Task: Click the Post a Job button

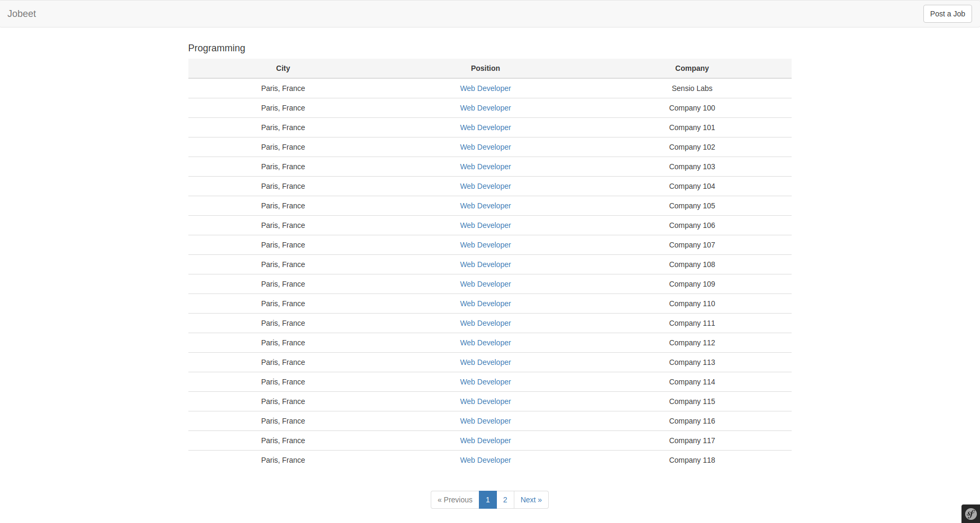Action: point(947,14)
